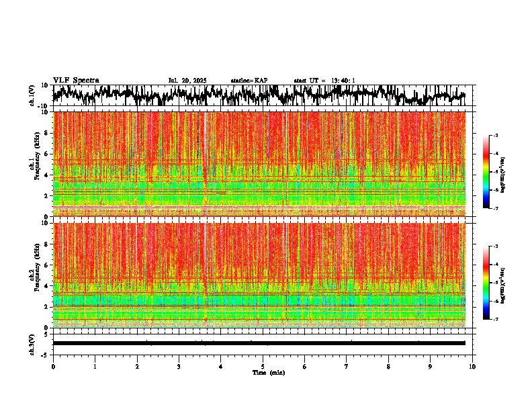The height and width of the screenshot is (411, 532).
Task: Click the ch.2 color bar PSD unit label
Action: point(503,285)
